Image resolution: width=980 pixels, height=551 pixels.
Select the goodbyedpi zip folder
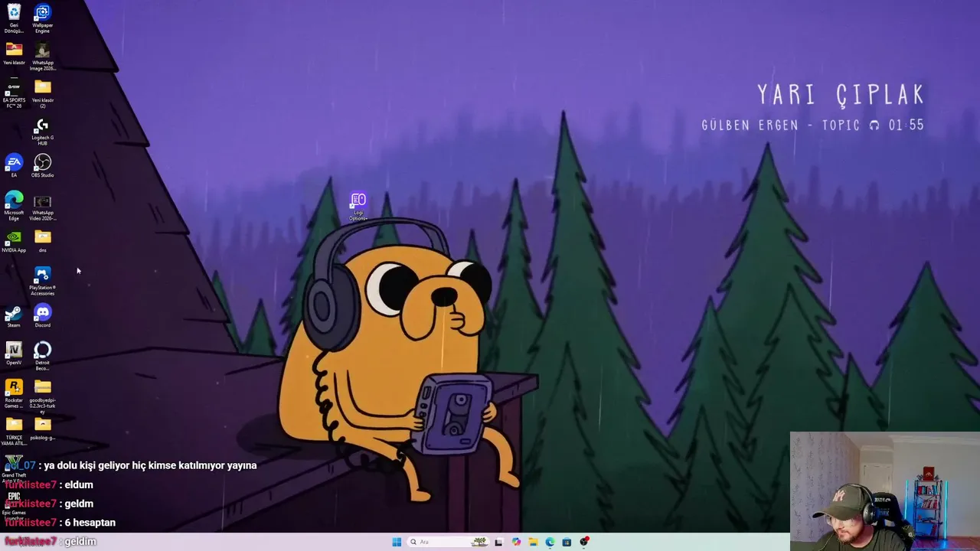coord(42,396)
